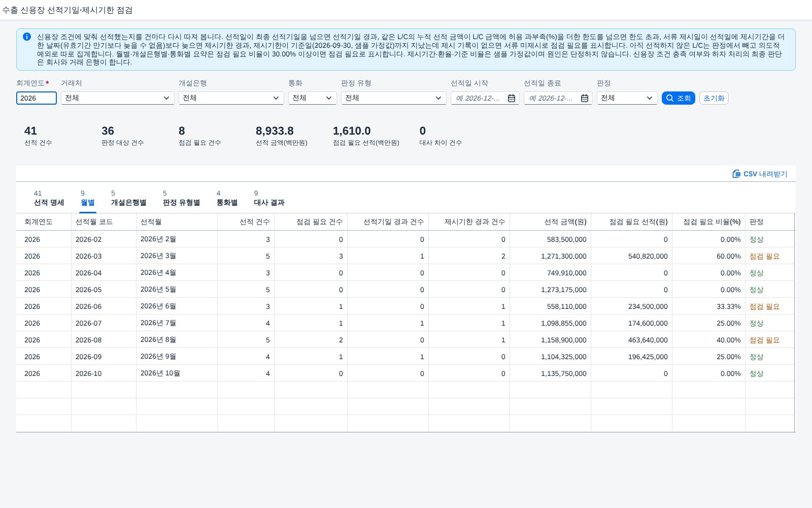The image size is (812, 508).
Task: Click the CSV 내려받기 export icon
Action: click(x=736, y=174)
